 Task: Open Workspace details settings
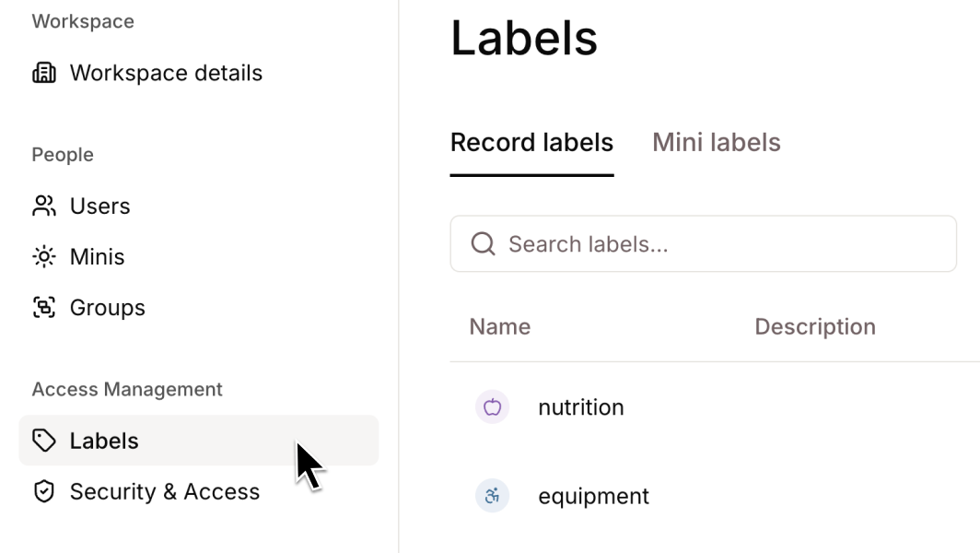166,72
